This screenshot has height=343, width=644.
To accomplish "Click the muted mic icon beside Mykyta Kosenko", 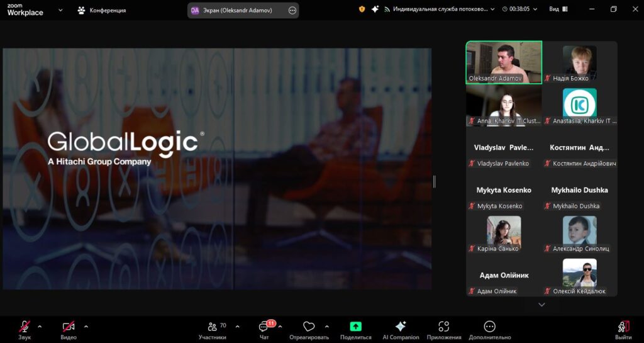I will (472, 206).
